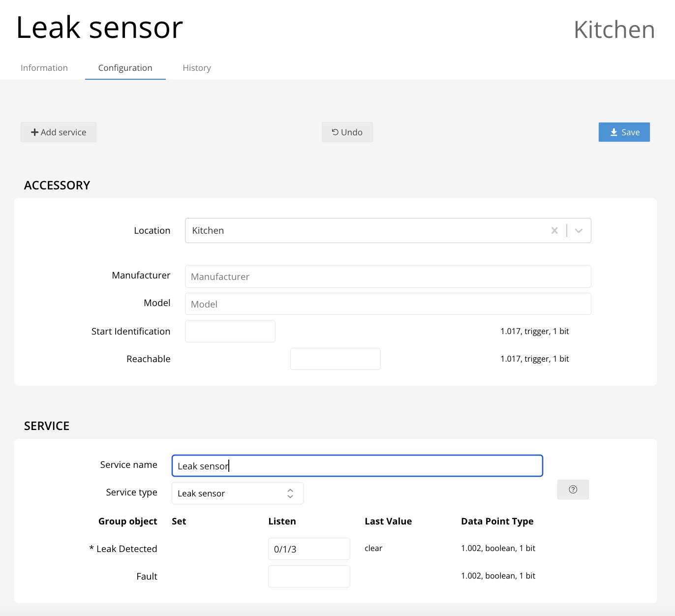
Task: Save the configuration
Action: click(624, 132)
